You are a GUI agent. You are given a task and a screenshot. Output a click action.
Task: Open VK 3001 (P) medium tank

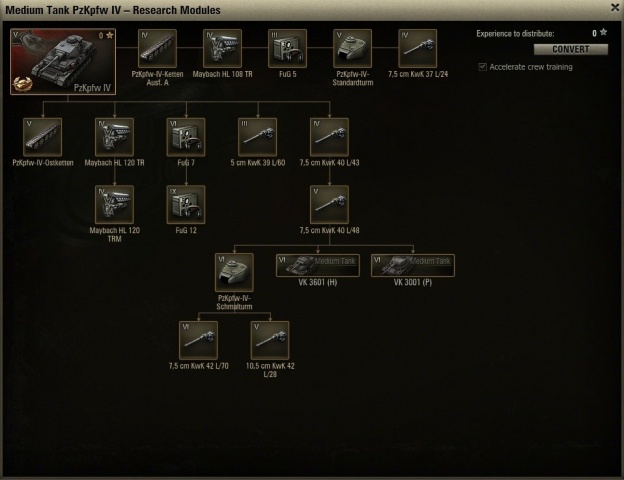(x=413, y=265)
